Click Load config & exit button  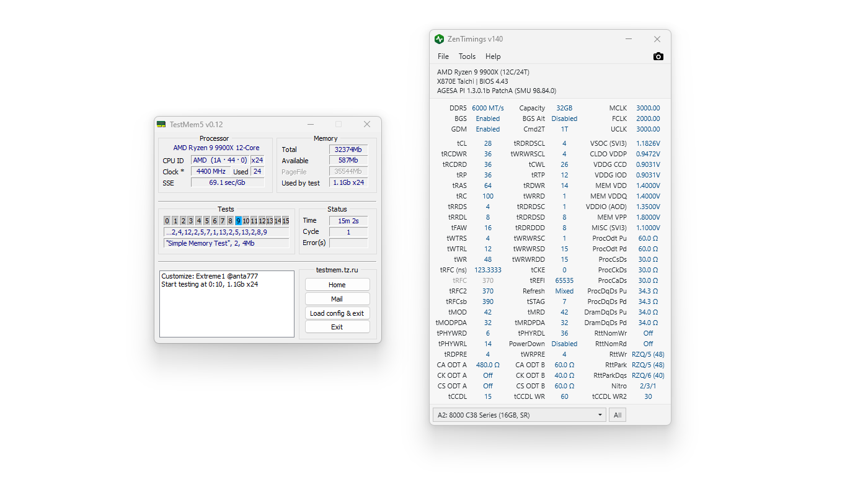click(x=337, y=313)
